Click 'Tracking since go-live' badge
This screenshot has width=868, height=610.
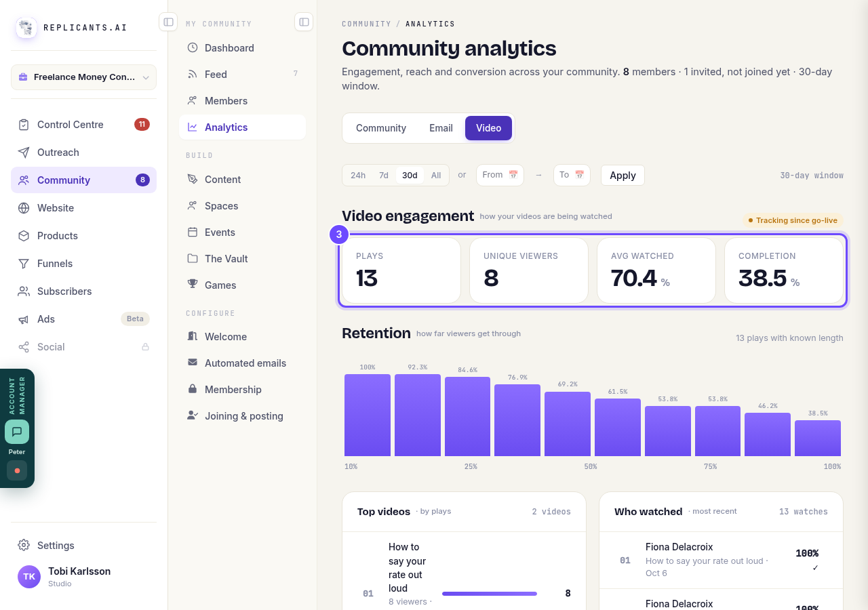[793, 220]
